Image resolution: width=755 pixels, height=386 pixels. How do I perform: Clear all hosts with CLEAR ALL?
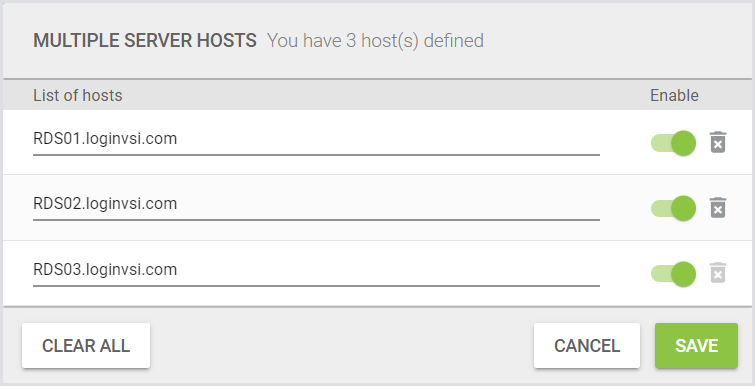(x=86, y=346)
